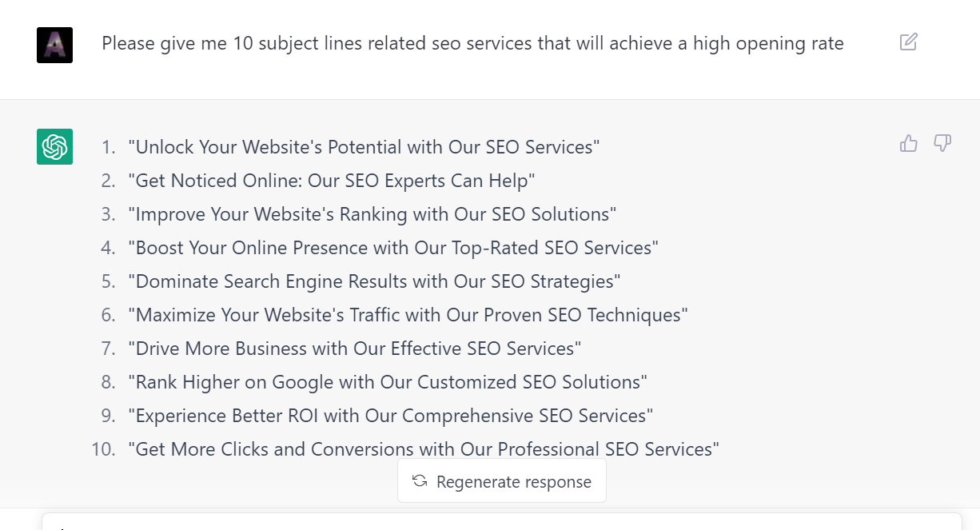Click the list number 1 marker
Image resolution: width=980 pixels, height=530 pixels.
108,147
